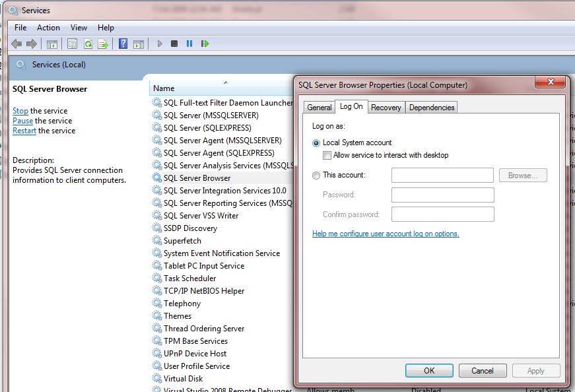Image resolution: width=575 pixels, height=392 pixels.
Task: Click the Restart the service link
Action: coord(24,131)
